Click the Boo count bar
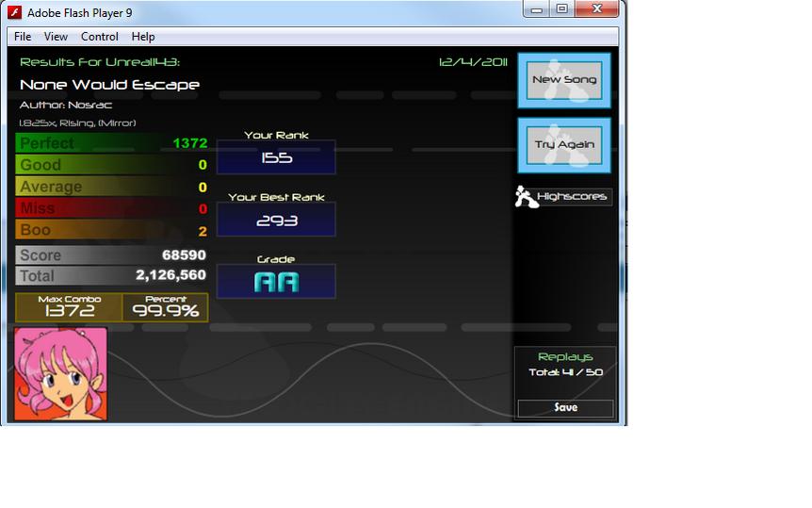 coord(112,230)
